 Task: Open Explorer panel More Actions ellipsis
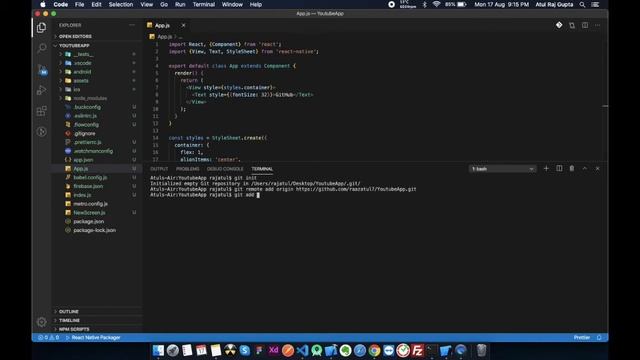(x=132, y=25)
